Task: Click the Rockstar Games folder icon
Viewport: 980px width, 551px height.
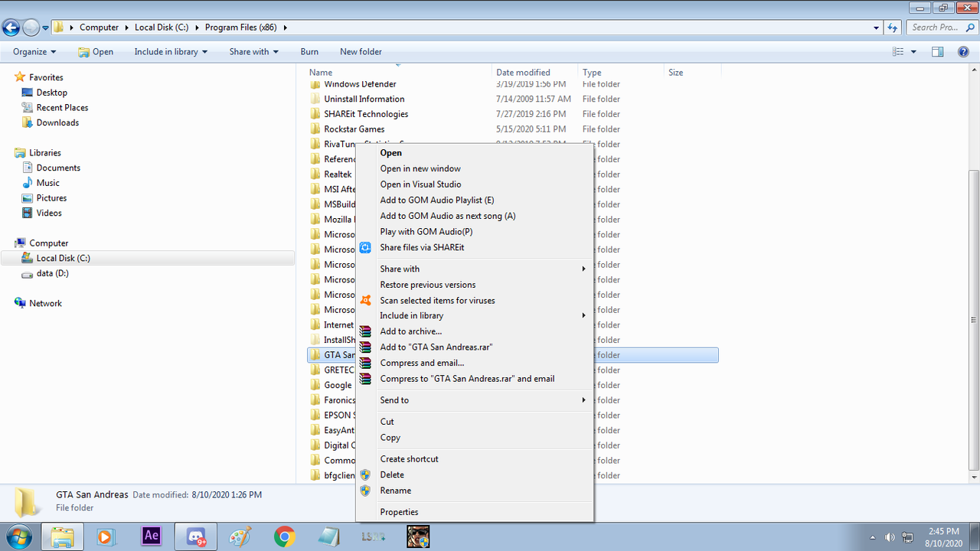Action: pyautogui.click(x=315, y=129)
